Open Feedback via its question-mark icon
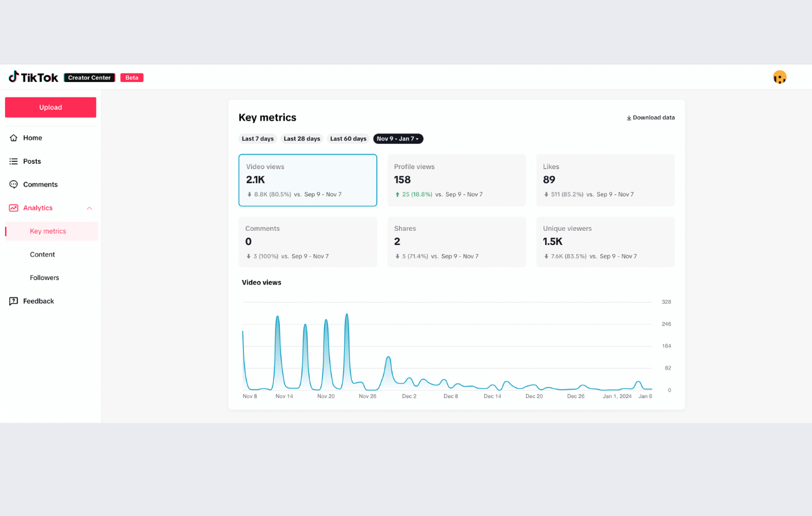This screenshot has width=812, height=516. tap(14, 301)
